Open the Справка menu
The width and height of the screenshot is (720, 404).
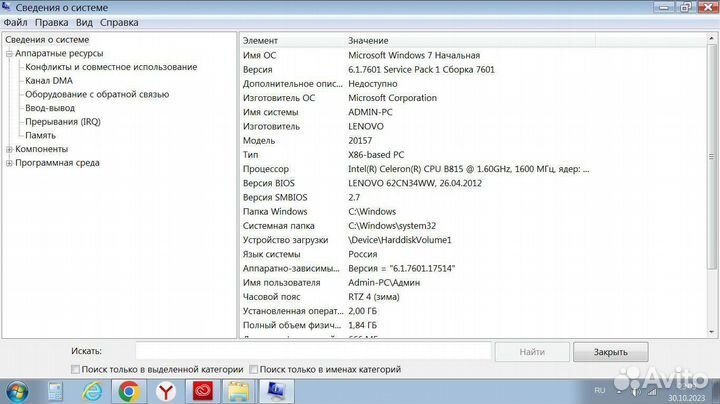click(119, 22)
